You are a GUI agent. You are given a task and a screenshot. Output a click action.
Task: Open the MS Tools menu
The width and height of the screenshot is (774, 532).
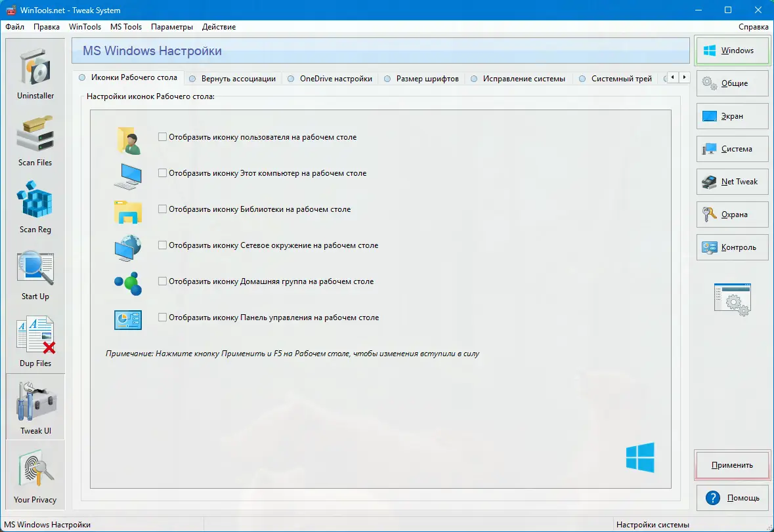[x=126, y=27]
